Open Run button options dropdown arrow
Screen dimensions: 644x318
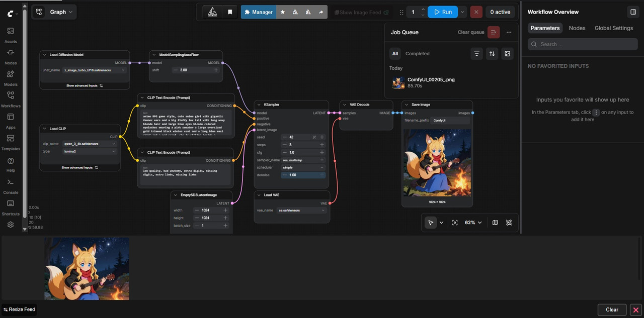(x=462, y=12)
